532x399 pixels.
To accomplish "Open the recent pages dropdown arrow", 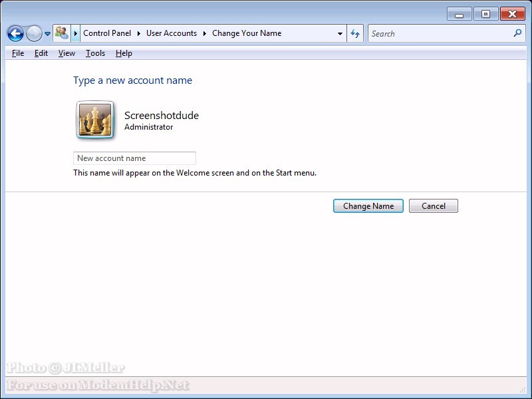I will 47,34.
